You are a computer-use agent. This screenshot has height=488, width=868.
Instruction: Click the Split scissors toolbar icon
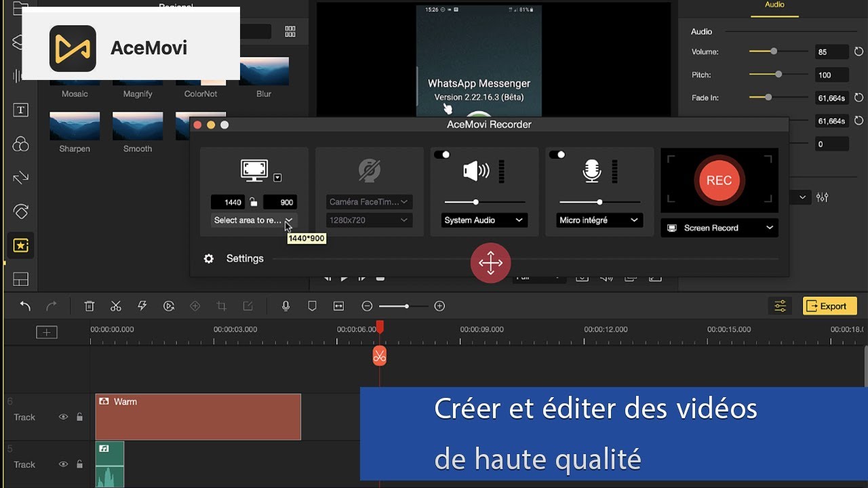tap(116, 306)
